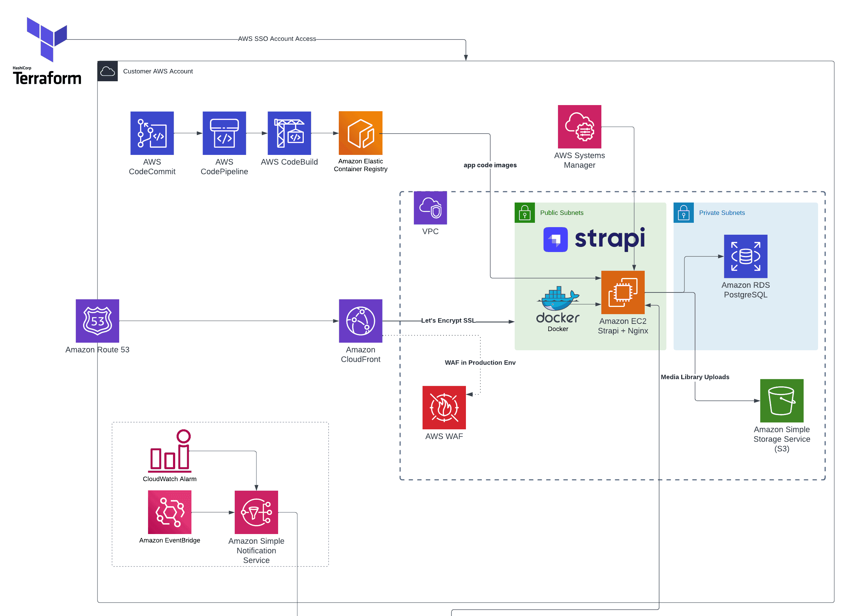Select the 'WAF in Production Env' label

pyautogui.click(x=480, y=363)
